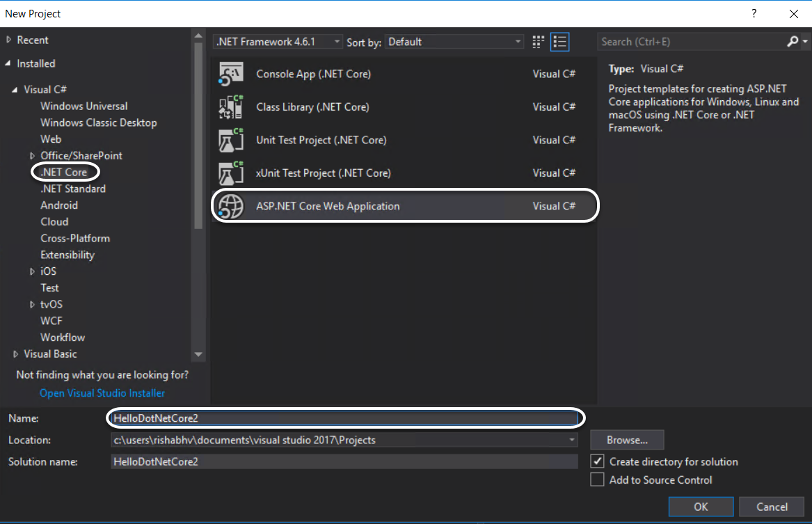
Task: Expand the Visual Basic node
Action: pos(15,354)
